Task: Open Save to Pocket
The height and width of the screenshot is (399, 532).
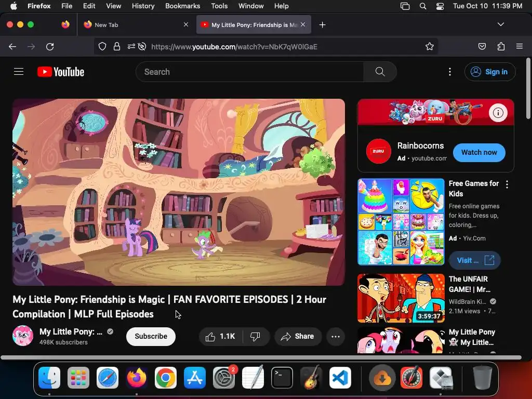Action: [482, 46]
